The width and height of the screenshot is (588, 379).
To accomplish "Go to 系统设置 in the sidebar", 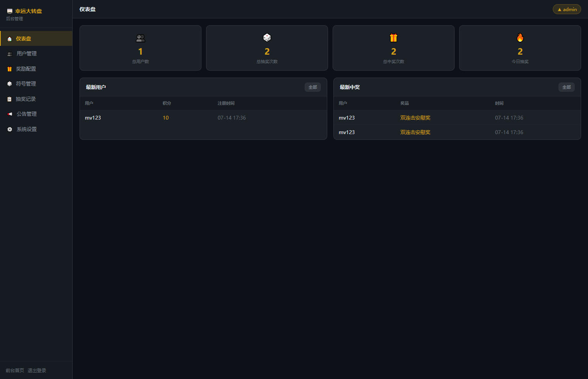I will tap(36, 130).
